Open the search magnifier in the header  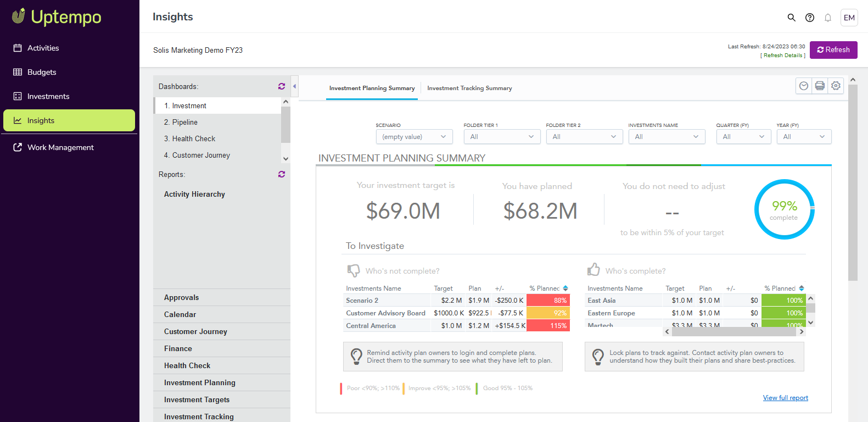(x=791, y=18)
